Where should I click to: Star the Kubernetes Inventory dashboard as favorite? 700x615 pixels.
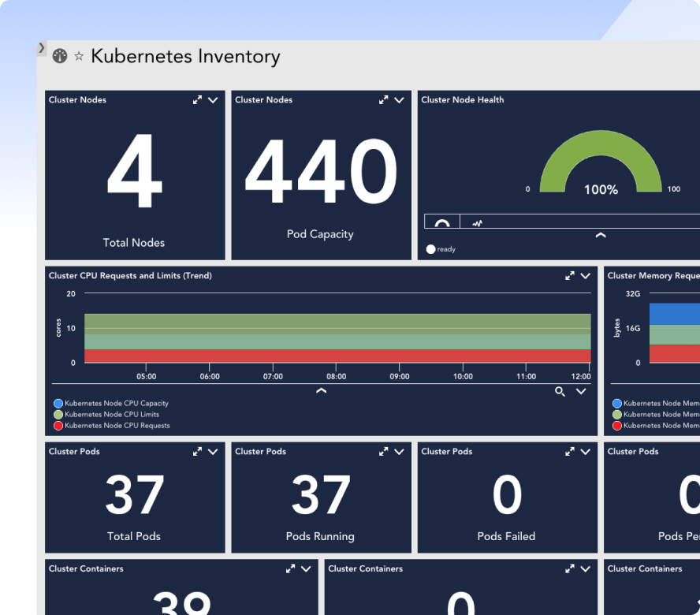click(79, 56)
